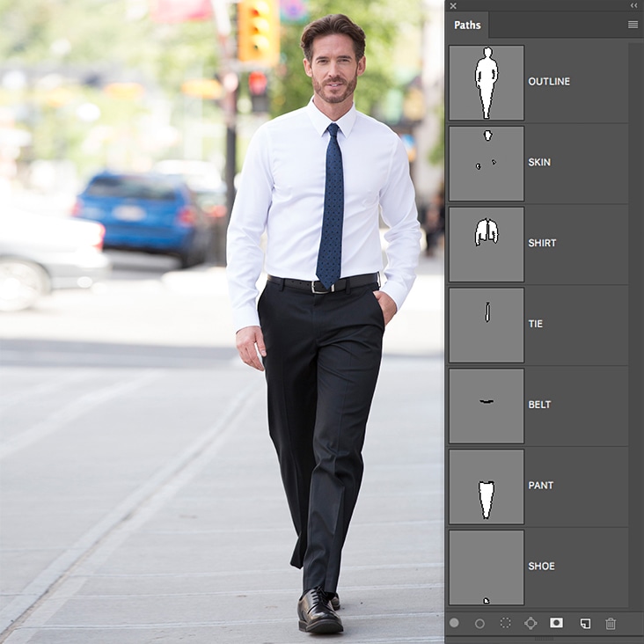Screen dimensions: 644x644
Task: Switch to the Paths tab
Action: click(x=467, y=25)
